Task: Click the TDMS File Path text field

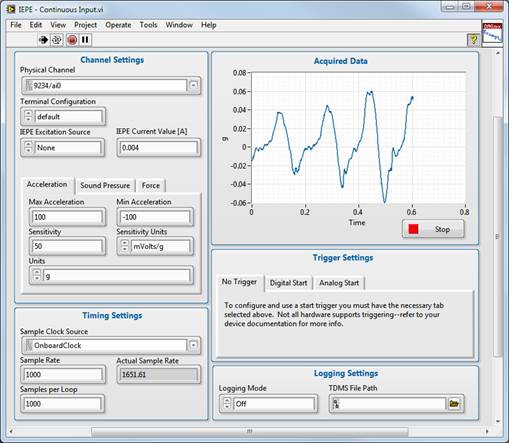Action: [x=388, y=404]
